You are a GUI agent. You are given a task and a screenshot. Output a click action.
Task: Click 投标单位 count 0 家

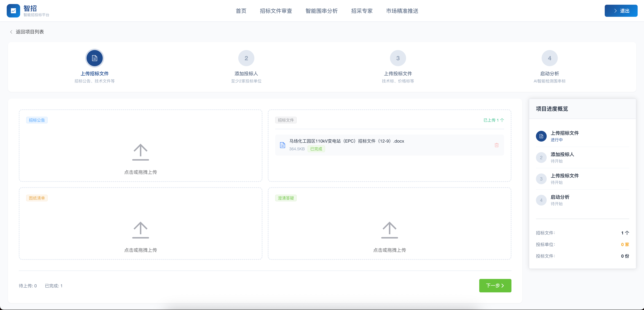[x=625, y=245]
